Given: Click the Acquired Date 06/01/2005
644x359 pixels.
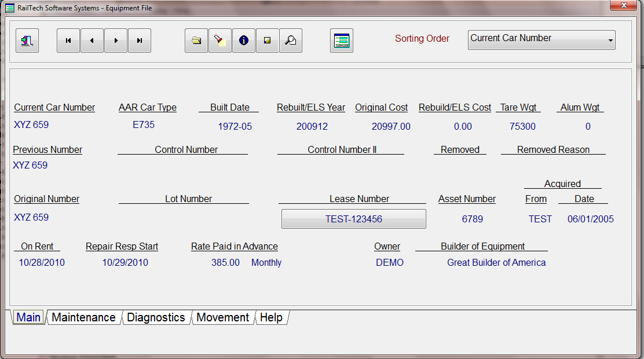Looking at the screenshot, I should [x=591, y=219].
